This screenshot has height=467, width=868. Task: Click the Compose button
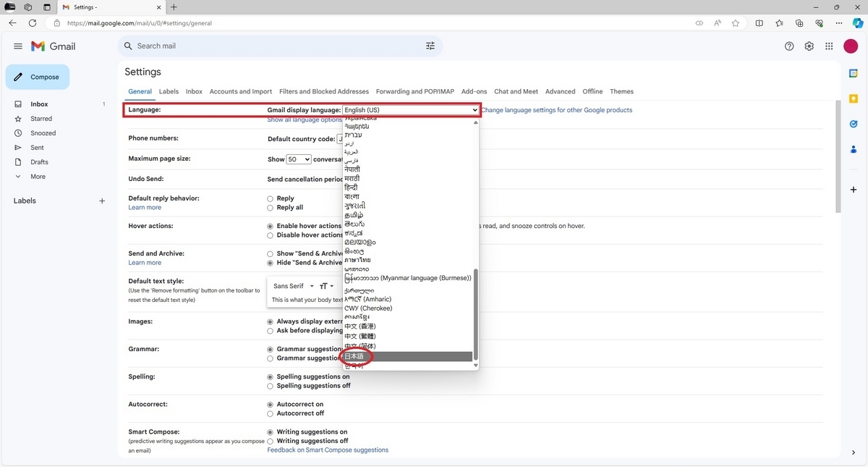coord(38,77)
